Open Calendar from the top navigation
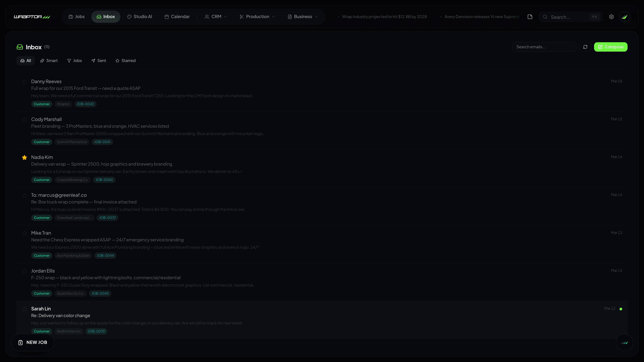 pos(177,16)
